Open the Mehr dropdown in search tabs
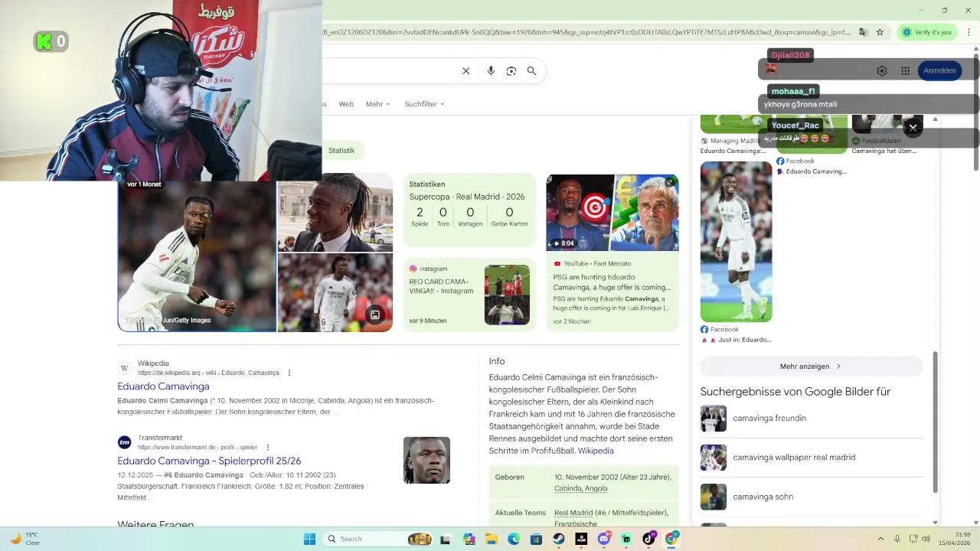The image size is (980, 551). coord(378,104)
